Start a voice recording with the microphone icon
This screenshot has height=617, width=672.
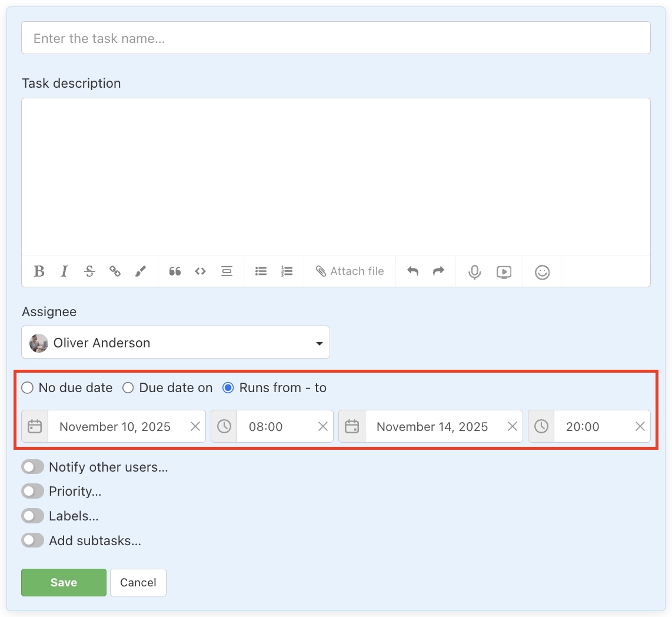[474, 271]
